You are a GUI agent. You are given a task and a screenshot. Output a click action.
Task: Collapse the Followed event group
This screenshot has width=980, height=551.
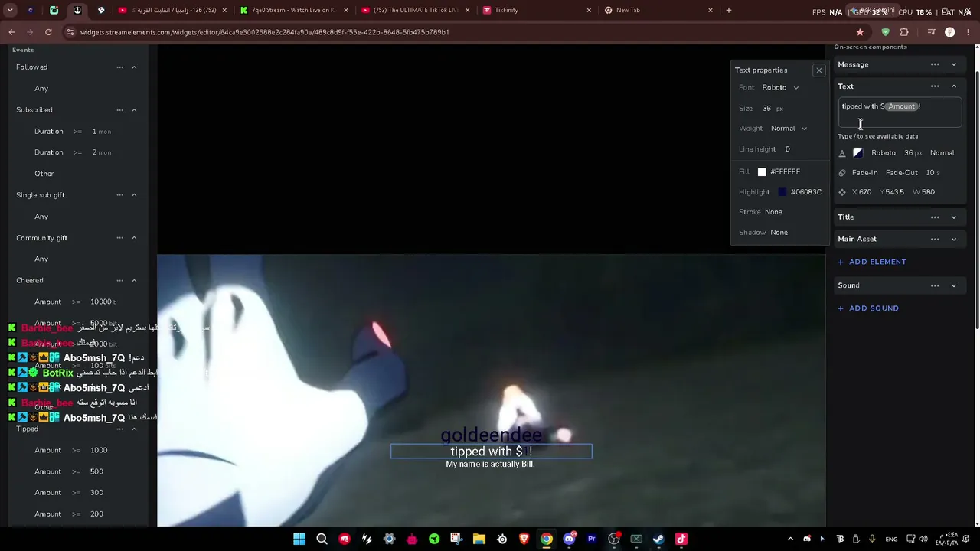coord(134,67)
